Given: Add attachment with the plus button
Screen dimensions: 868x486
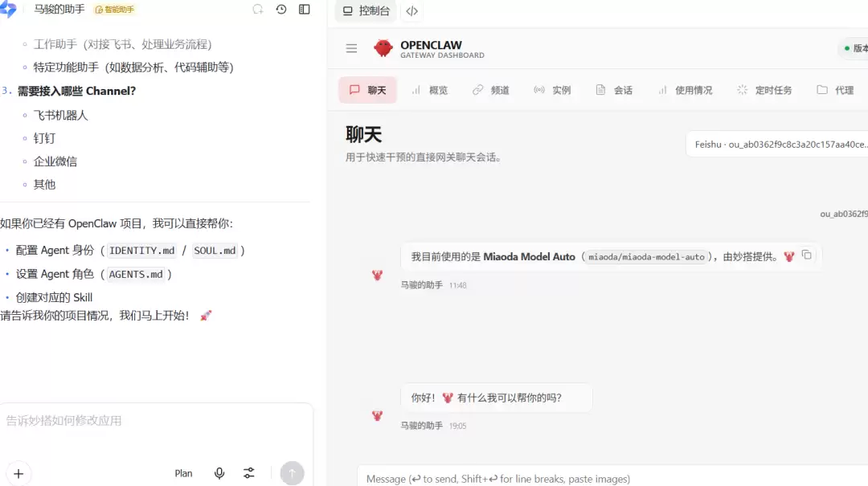Looking at the screenshot, I should point(18,474).
